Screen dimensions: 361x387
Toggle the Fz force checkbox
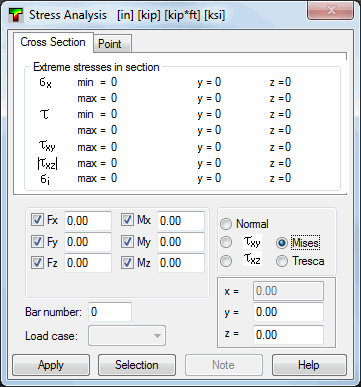(37, 263)
